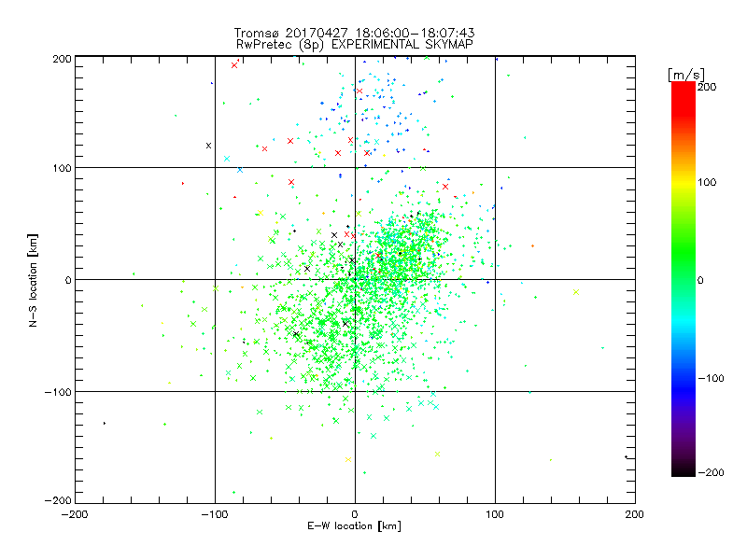Click the x-axis tick label '-100'
Viewport: 747px width, 560px height.
coord(215,514)
